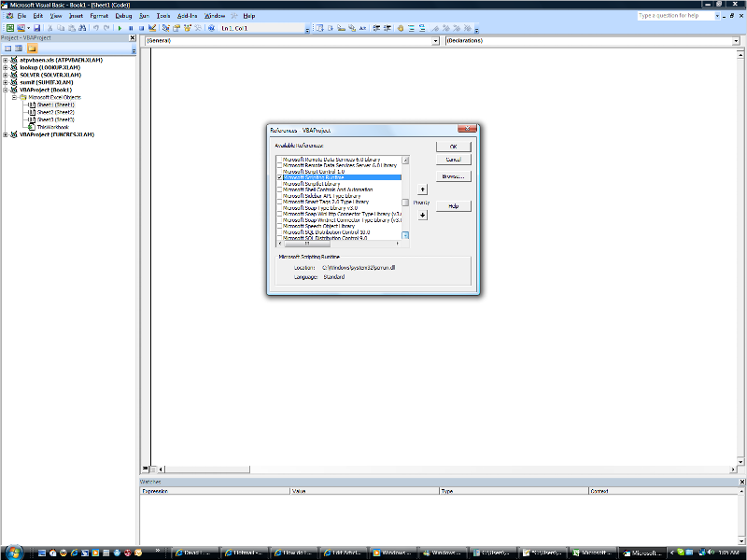Image resolution: width=747 pixels, height=560 pixels.
Task: Open the Debug menu
Action: click(x=123, y=16)
